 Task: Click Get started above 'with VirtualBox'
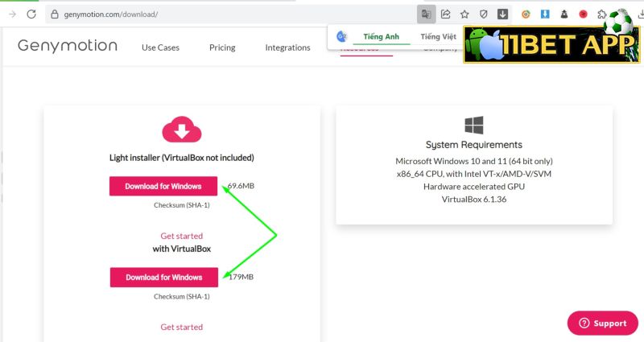[x=182, y=236]
